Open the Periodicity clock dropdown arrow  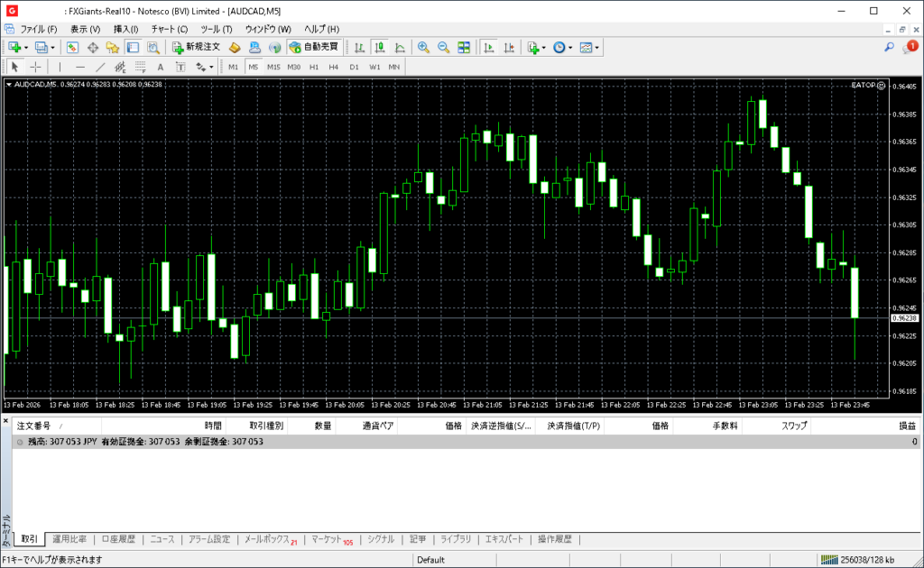570,47
